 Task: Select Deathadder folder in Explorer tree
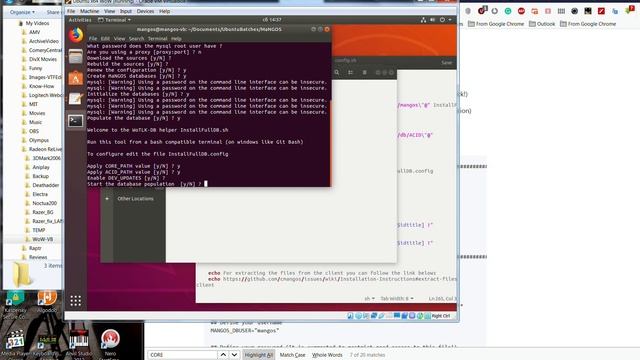[x=46, y=185]
